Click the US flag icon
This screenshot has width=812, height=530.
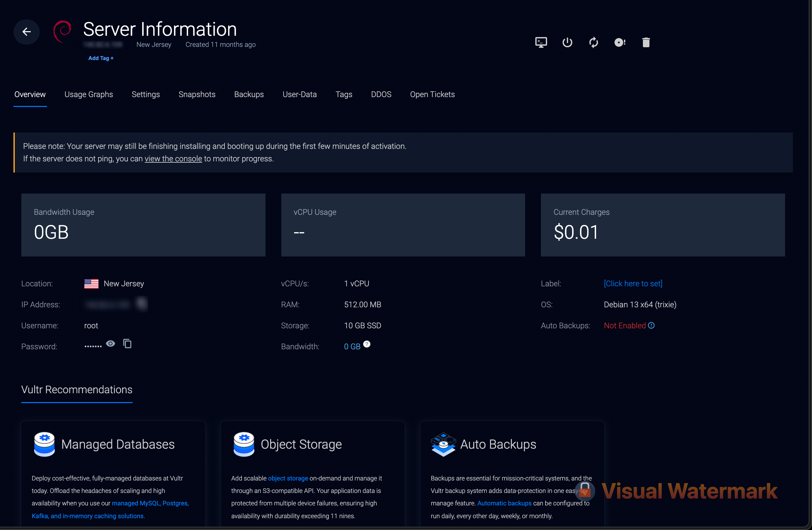pyautogui.click(x=91, y=284)
